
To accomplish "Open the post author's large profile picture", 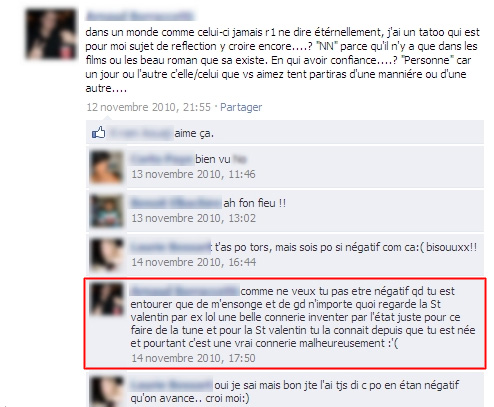I will (51, 34).
